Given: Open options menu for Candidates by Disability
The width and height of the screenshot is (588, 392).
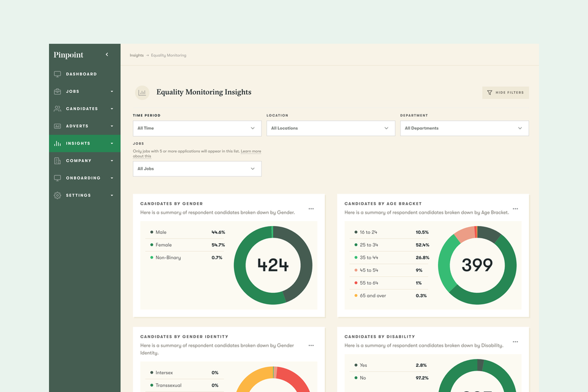Looking at the screenshot, I should coord(515,342).
